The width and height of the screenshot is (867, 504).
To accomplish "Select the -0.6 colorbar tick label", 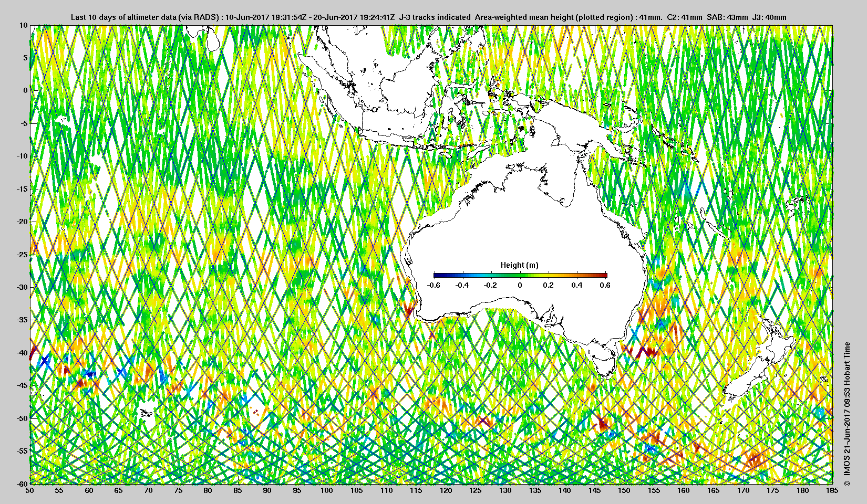I will pos(434,285).
